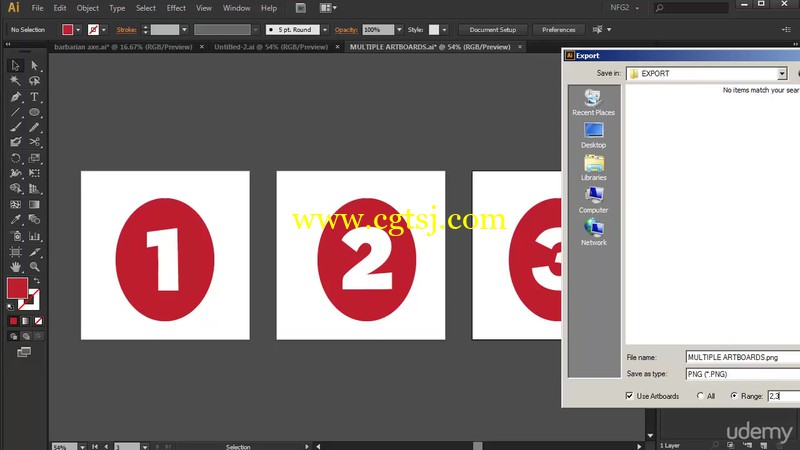Pick the Blend tool

pyautogui.click(x=34, y=220)
